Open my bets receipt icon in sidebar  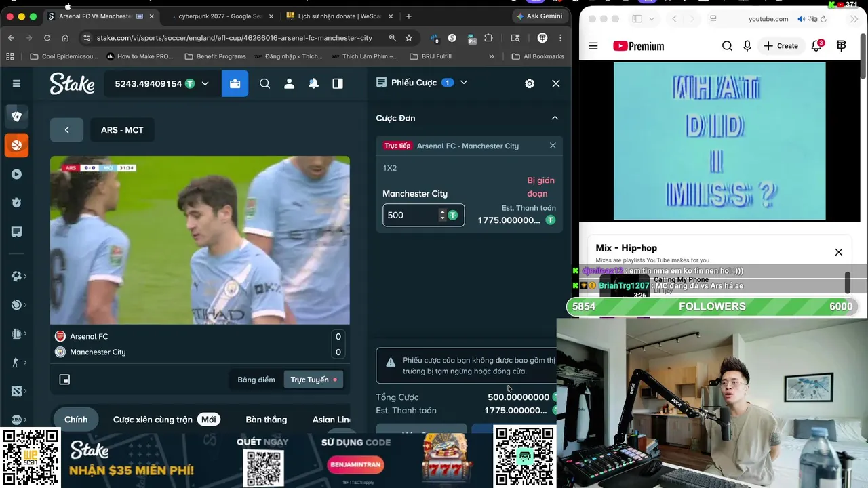tap(16, 232)
